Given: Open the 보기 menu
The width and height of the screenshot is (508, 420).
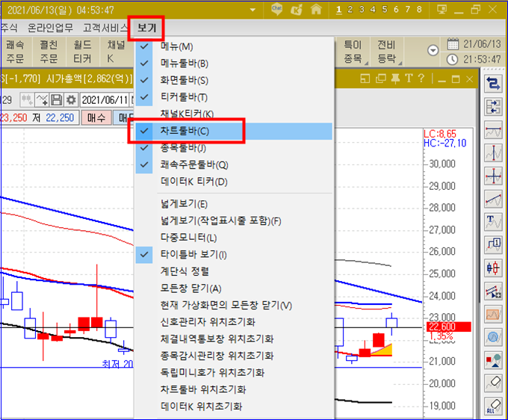Looking at the screenshot, I should [146, 28].
